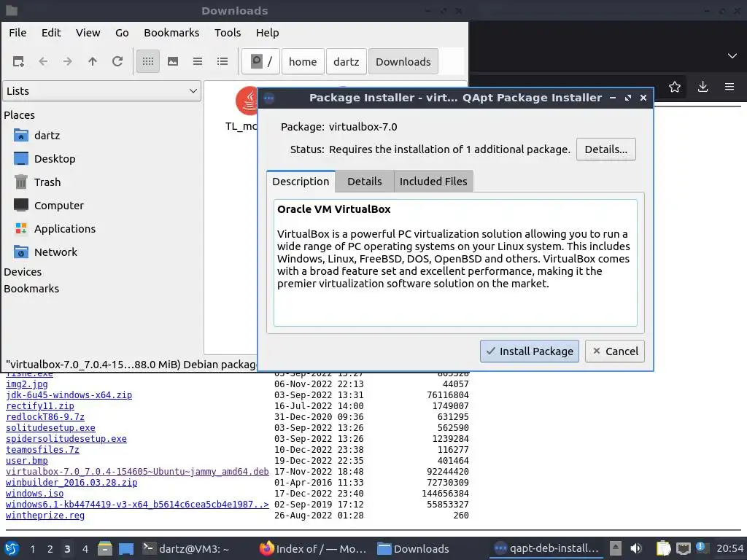Viewport: 747px width, 560px height.
Task: Select dartz home folder in Places
Action: tap(47, 136)
